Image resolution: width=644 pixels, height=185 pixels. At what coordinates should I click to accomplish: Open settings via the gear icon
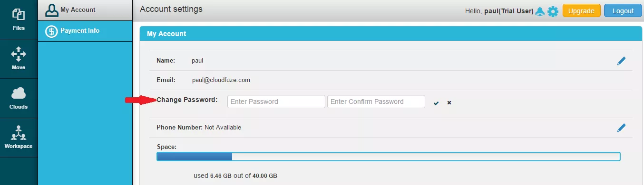(x=553, y=11)
